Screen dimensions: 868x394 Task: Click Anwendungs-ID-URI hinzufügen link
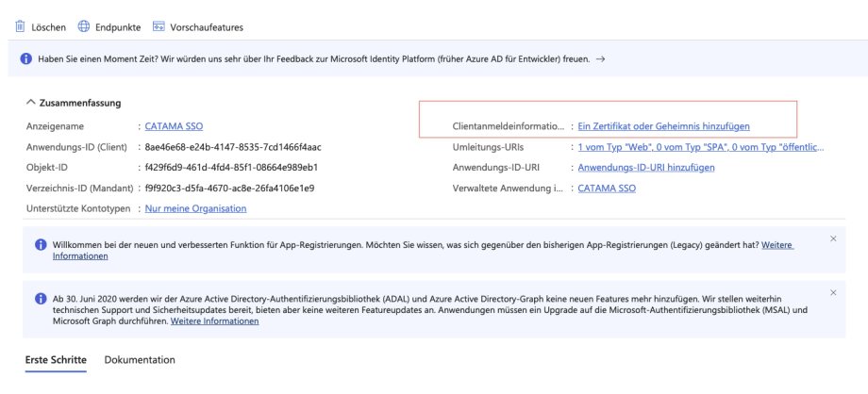pos(646,167)
